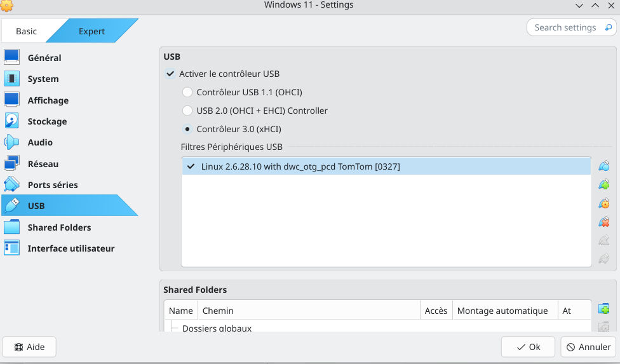Open Ports séries settings
The image size is (620, 364).
pyautogui.click(x=53, y=185)
